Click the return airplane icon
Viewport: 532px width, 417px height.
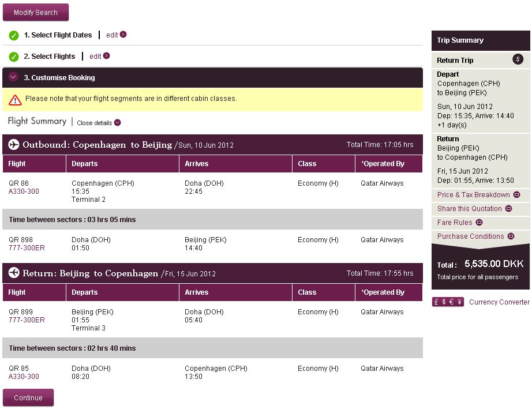[14, 273]
